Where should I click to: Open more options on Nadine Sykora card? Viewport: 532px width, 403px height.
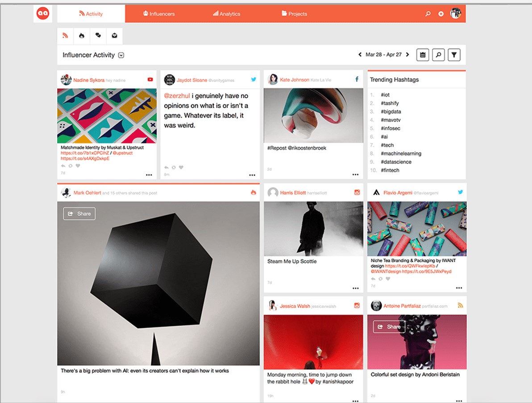pos(149,175)
